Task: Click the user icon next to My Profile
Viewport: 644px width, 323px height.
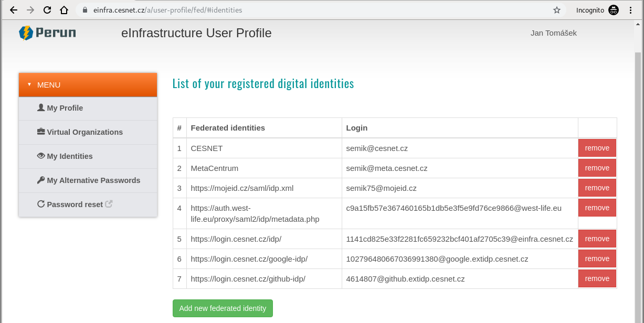Action: pos(41,107)
